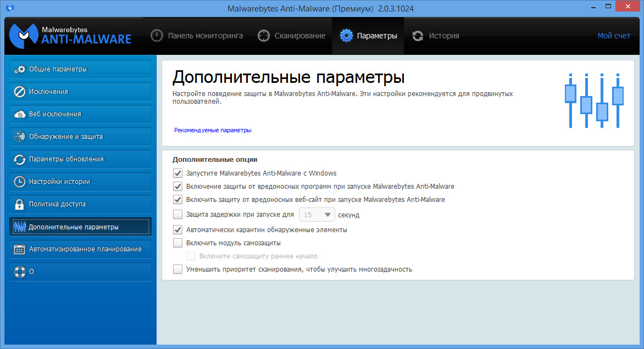
Task: Open the Панель мониторинга tab
Action: 197,36
